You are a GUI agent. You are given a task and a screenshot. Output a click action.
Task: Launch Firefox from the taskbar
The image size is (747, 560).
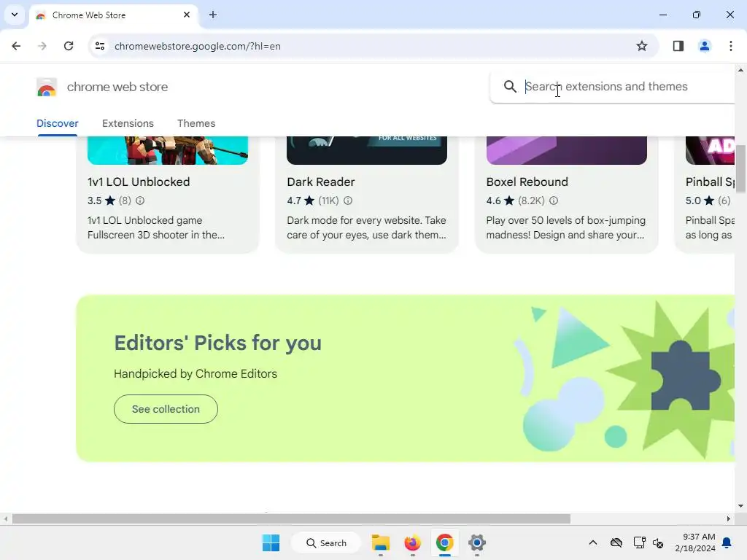coord(413,542)
